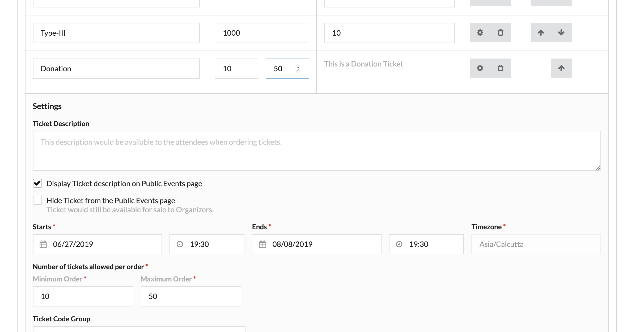Move Type-III ticket down

561,32
